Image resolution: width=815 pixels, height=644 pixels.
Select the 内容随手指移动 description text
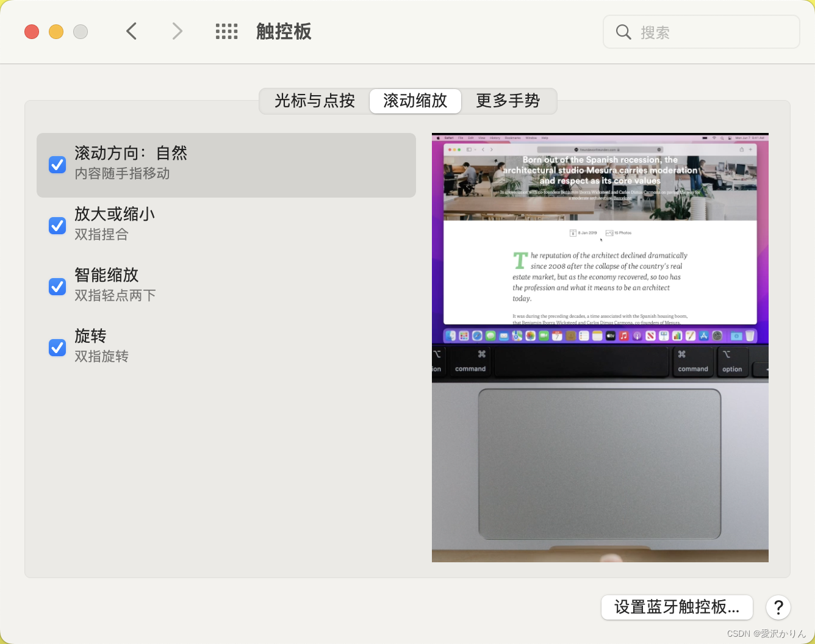coord(122,174)
